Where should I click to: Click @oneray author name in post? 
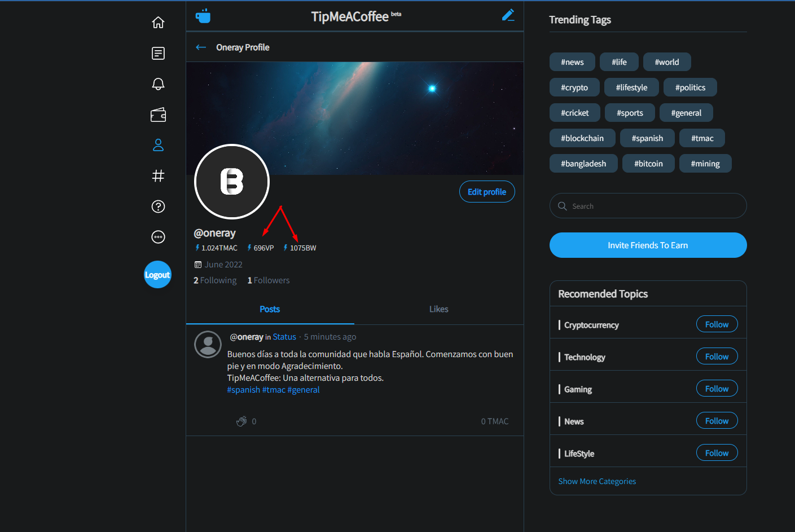[x=247, y=337]
